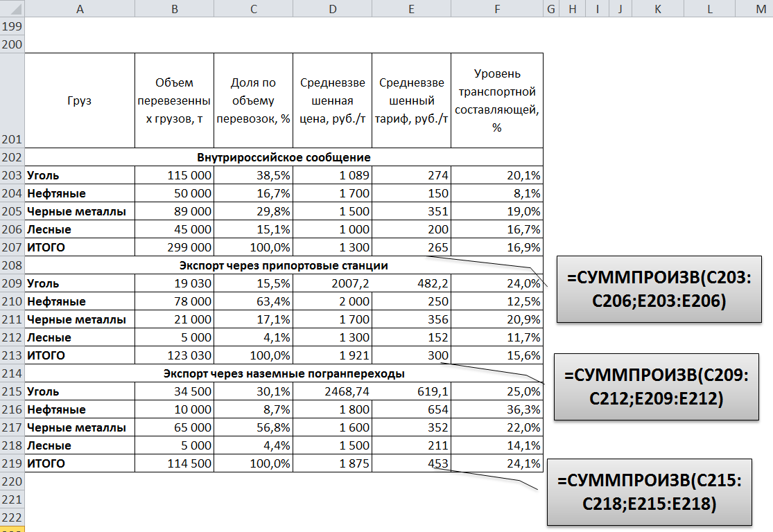Click 'Лесные' in row 206
This screenshot has width=773, height=532.
pos(80,229)
